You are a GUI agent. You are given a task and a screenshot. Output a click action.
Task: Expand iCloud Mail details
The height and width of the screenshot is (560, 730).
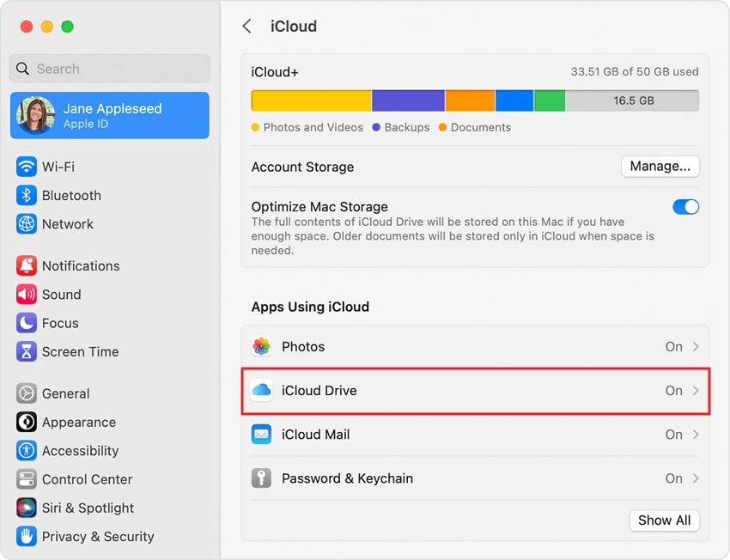tap(476, 435)
